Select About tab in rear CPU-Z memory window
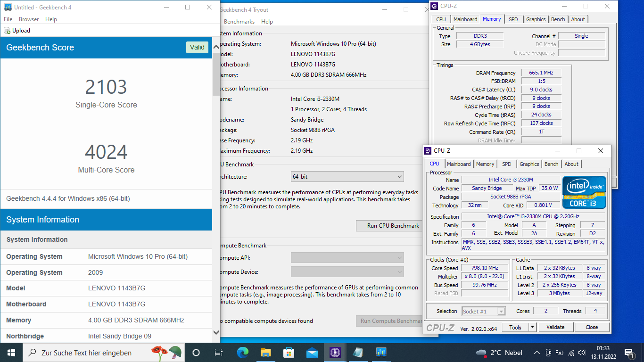The width and height of the screenshot is (644, 362). (578, 19)
